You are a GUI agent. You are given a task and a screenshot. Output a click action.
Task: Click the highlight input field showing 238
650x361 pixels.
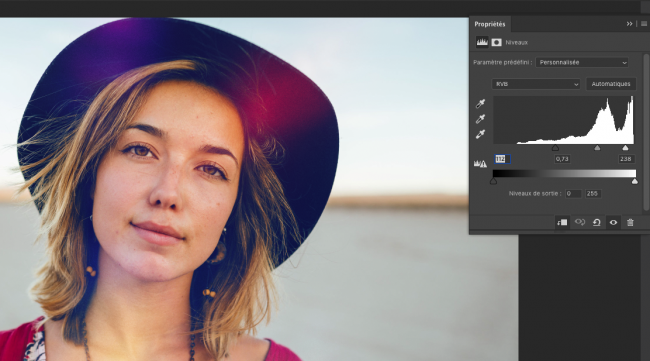coord(626,159)
